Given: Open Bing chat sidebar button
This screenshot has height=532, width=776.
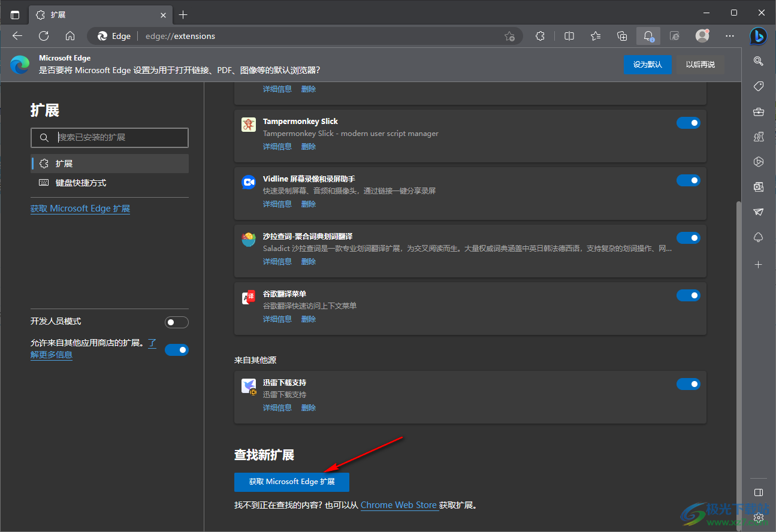Looking at the screenshot, I should [759, 36].
